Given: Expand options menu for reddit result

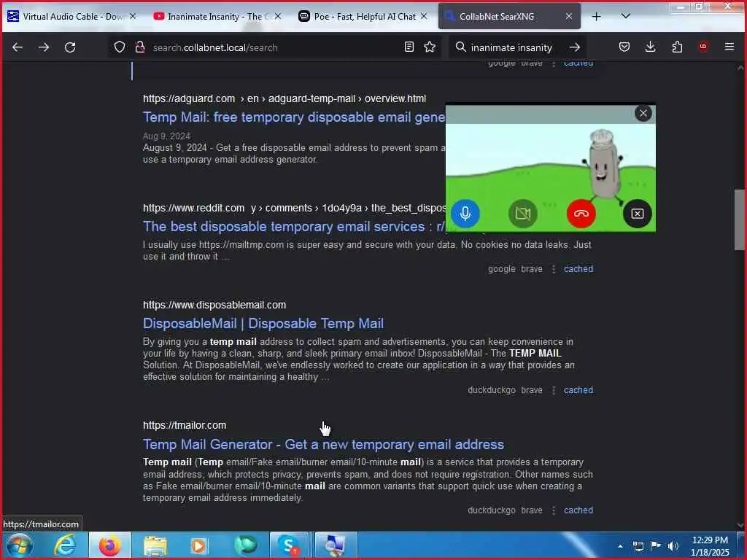Looking at the screenshot, I should (x=553, y=269).
